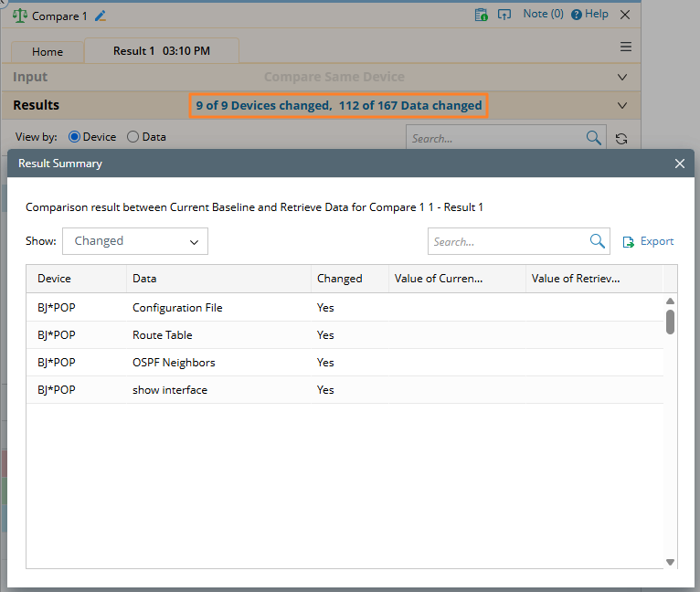Open the hamburger menu on the tab bar
Image resolution: width=700 pixels, height=592 pixels.
point(626,47)
